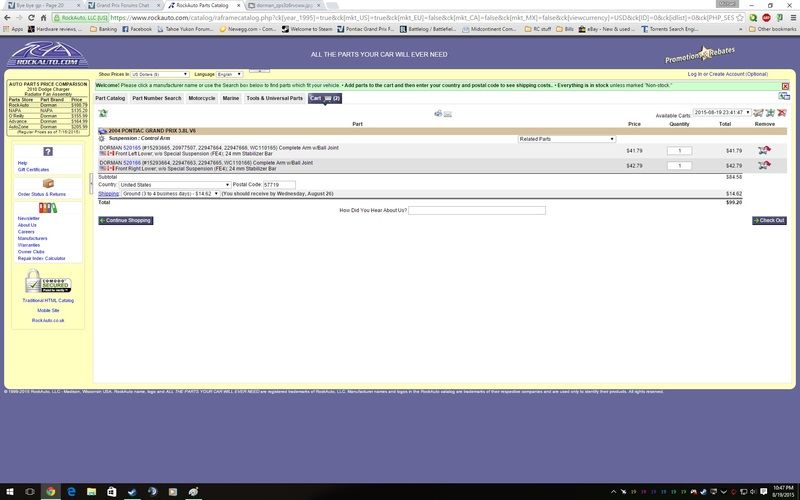Click the load saved cart icon
This screenshot has height=500, width=800.
click(x=758, y=112)
